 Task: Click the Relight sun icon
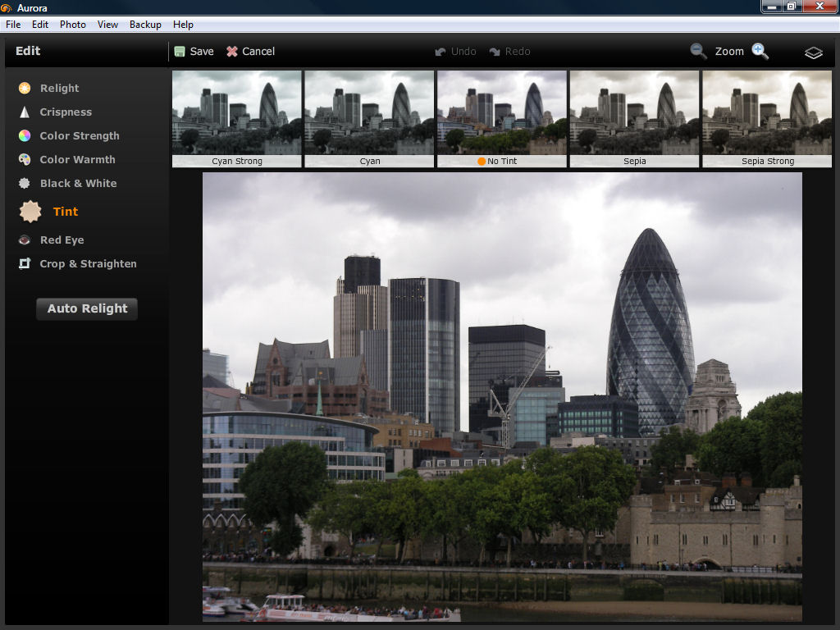click(25, 89)
